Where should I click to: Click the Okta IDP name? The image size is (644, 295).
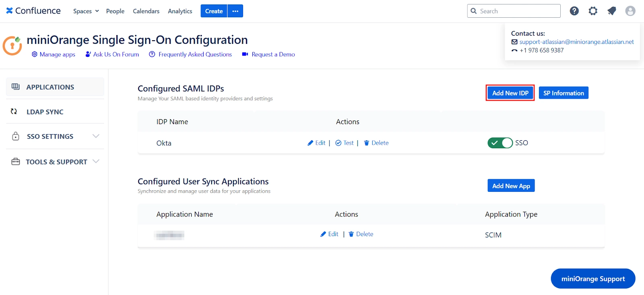[164, 143]
